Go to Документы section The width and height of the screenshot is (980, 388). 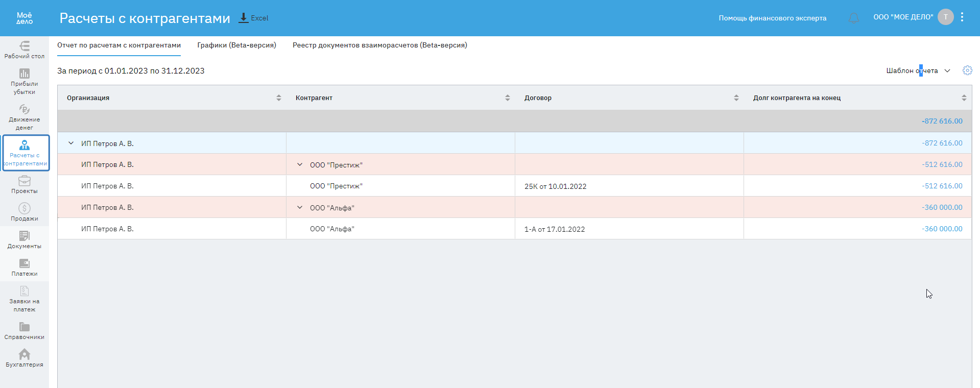click(25, 240)
